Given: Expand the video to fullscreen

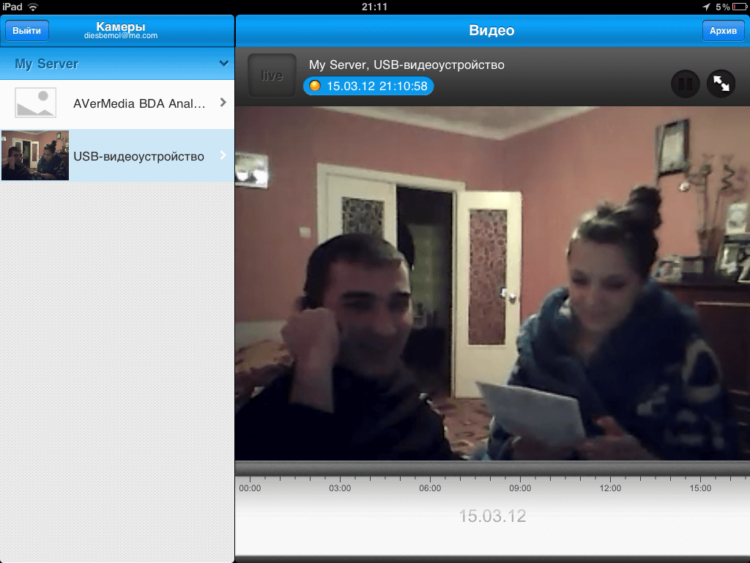Looking at the screenshot, I should point(721,84).
